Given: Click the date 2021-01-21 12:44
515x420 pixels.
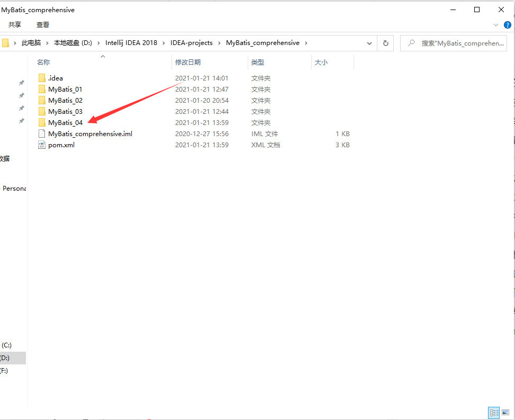Looking at the screenshot, I should (202, 112).
